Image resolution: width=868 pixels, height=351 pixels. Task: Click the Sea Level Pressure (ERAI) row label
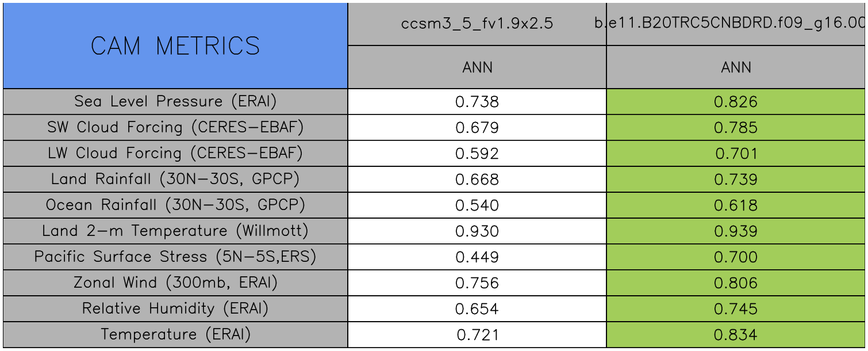tap(175, 102)
